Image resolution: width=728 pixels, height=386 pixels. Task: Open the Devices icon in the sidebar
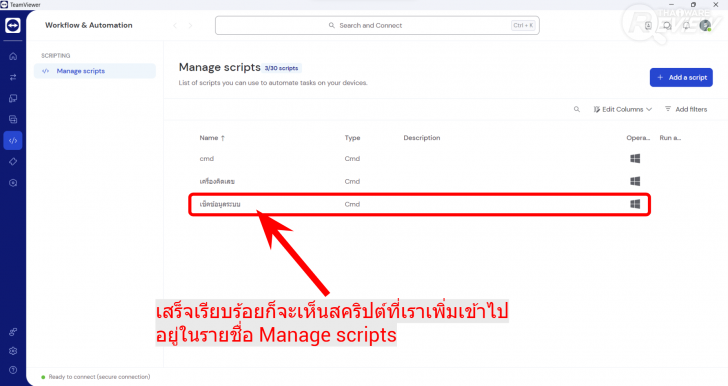[13, 98]
